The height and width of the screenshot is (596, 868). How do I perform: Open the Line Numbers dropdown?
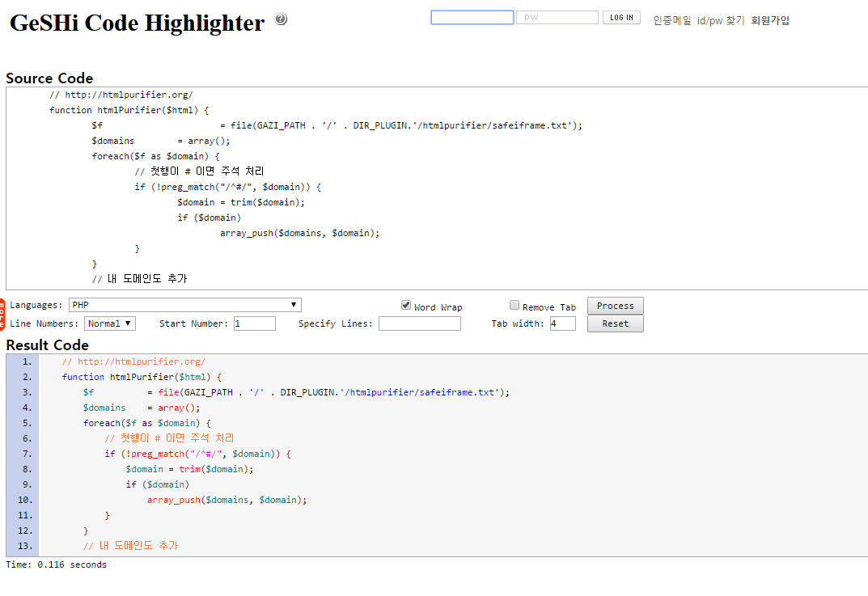coord(109,323)
